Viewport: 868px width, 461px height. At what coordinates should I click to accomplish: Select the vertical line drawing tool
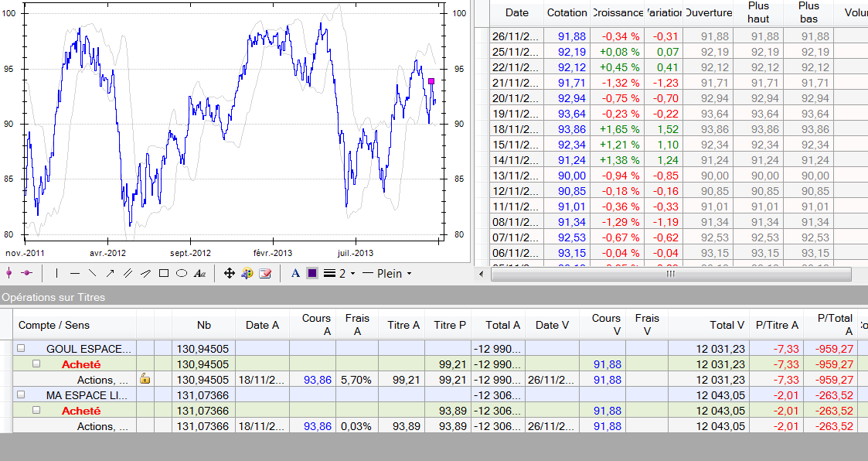[56, 273]
